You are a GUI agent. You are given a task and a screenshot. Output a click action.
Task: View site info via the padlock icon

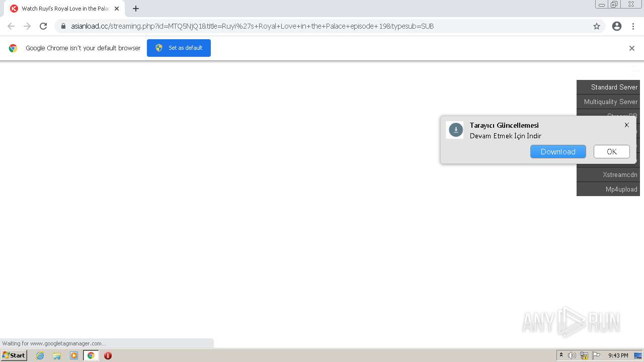63,26
